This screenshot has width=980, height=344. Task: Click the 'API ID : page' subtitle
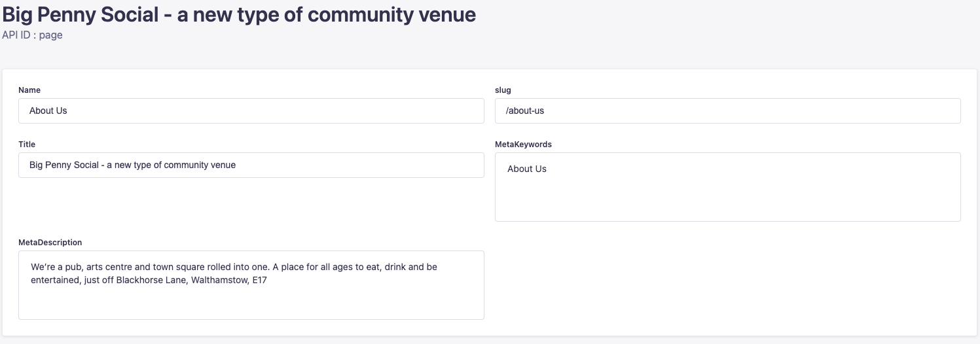[x=33, y=35]
